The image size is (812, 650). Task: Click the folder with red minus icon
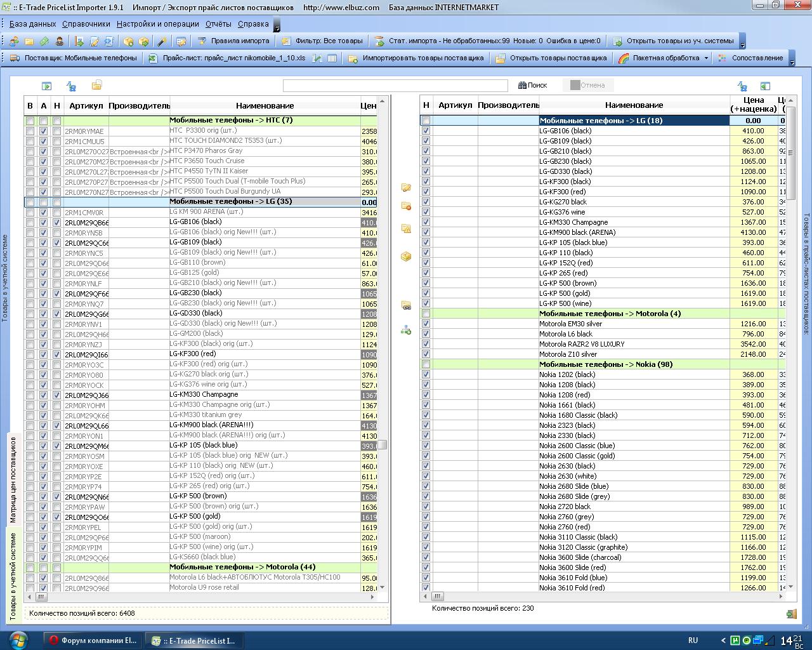pyautogui.click(x=406, y=206)
